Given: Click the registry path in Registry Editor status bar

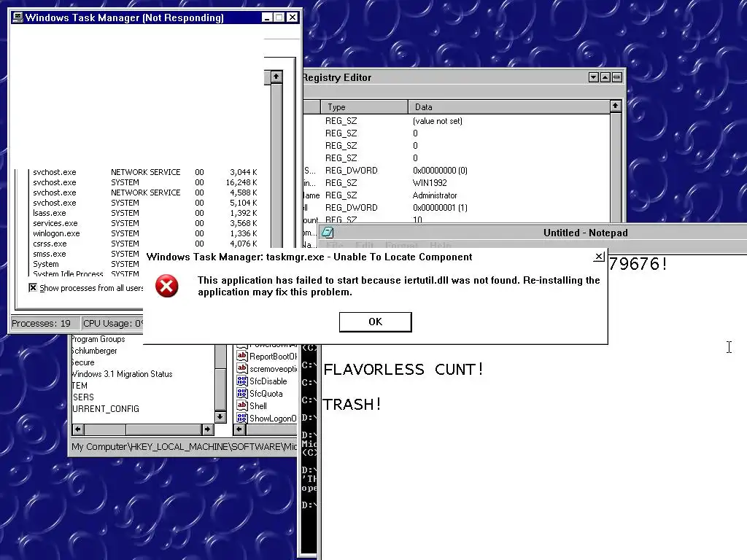Looking at the screenshot, I should (184, 447).
